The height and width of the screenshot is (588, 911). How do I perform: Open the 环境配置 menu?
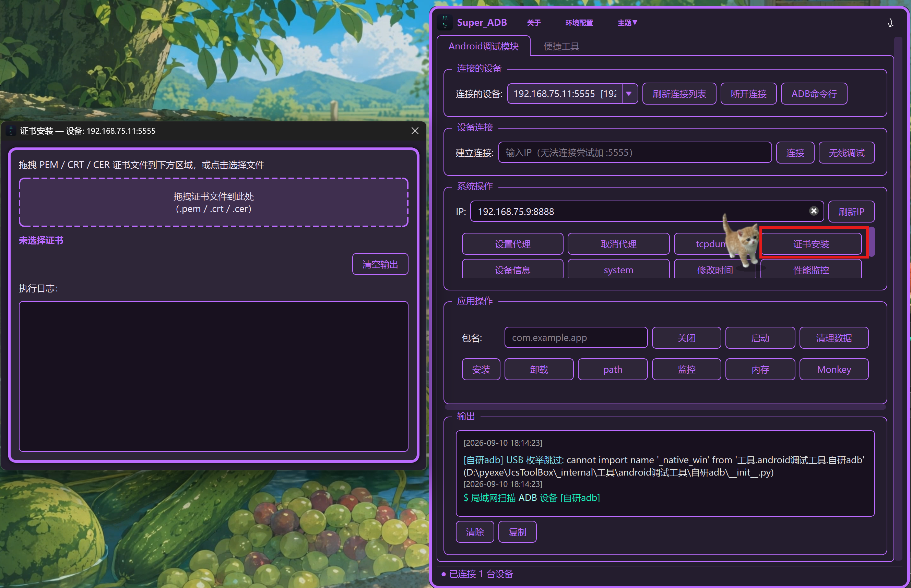click(x=579, y=23)
